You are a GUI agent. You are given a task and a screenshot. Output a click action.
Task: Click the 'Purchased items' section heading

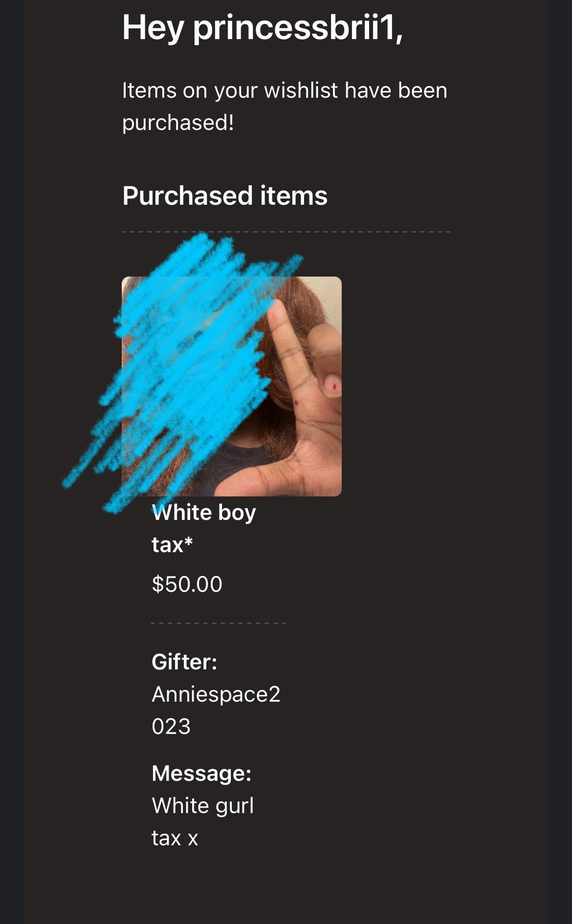coord(225,196)
